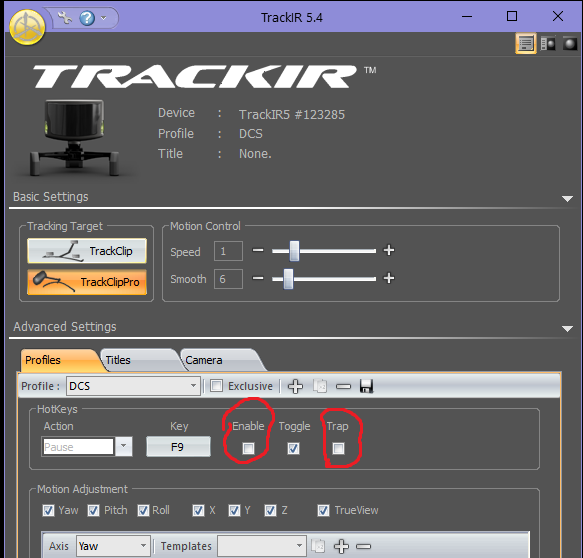Toggle the Yaw axis checkbox
Screen dimensions: 583x558
click(48, 510)
